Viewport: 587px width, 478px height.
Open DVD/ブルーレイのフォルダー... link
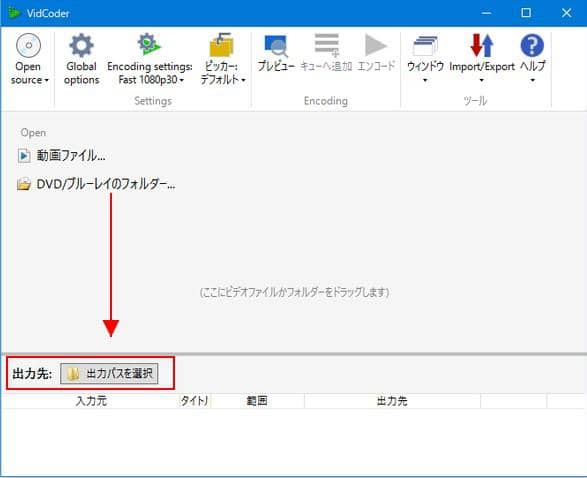coord(106,184)
